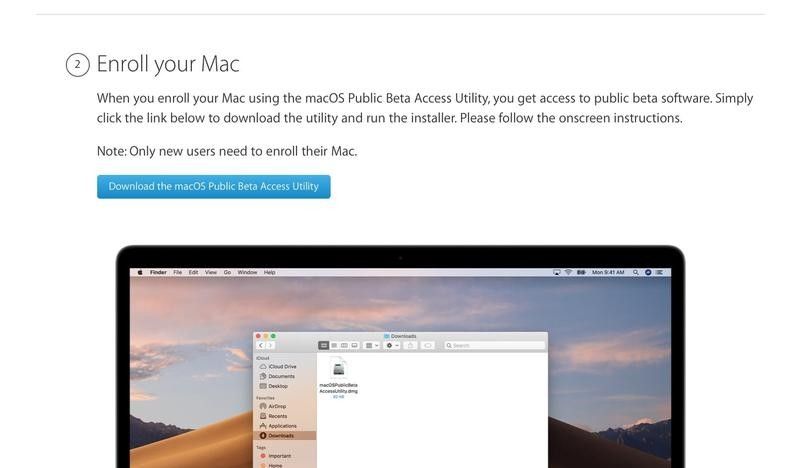The height and width of the screenshot is (468, 800).
Task: Open Spotlight search magnifier in menu bar
Action: click(x=636, y=273)
